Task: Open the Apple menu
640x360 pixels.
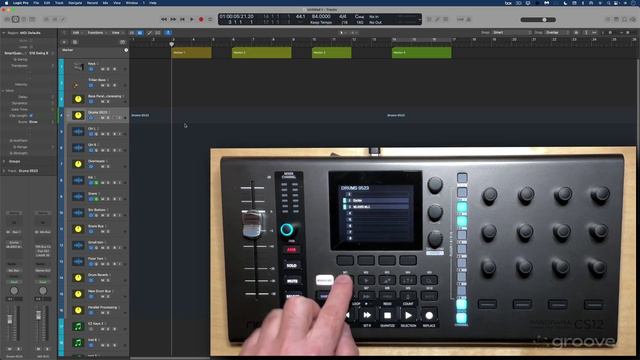Action: 6,3
